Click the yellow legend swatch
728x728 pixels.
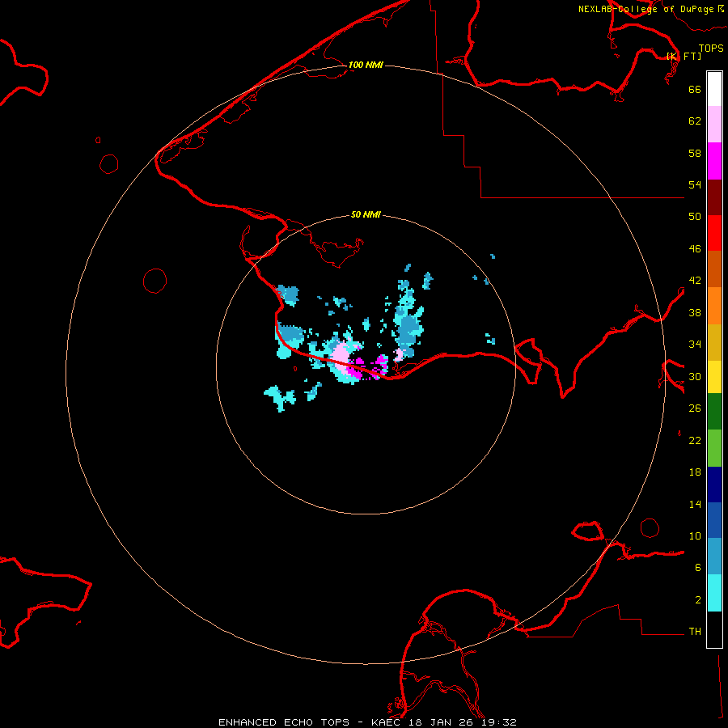click(x=714, y=377)
